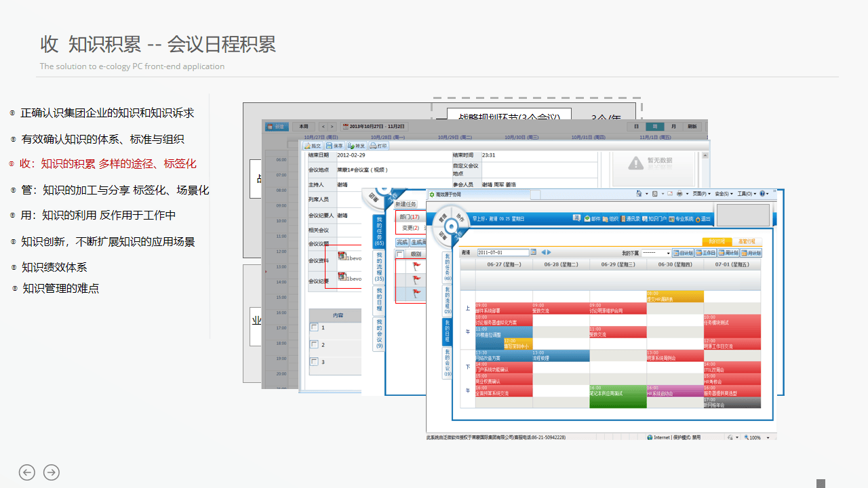Click the first red flag in task list
Image resolution: width=868 pixels, height=488 pixels.
[418, 266]
